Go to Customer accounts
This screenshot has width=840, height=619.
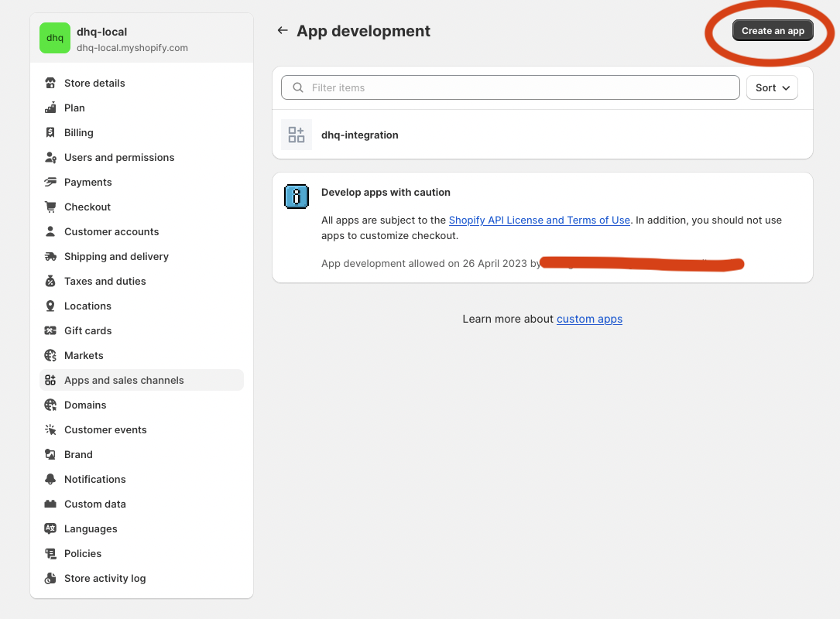coord(142,231)
